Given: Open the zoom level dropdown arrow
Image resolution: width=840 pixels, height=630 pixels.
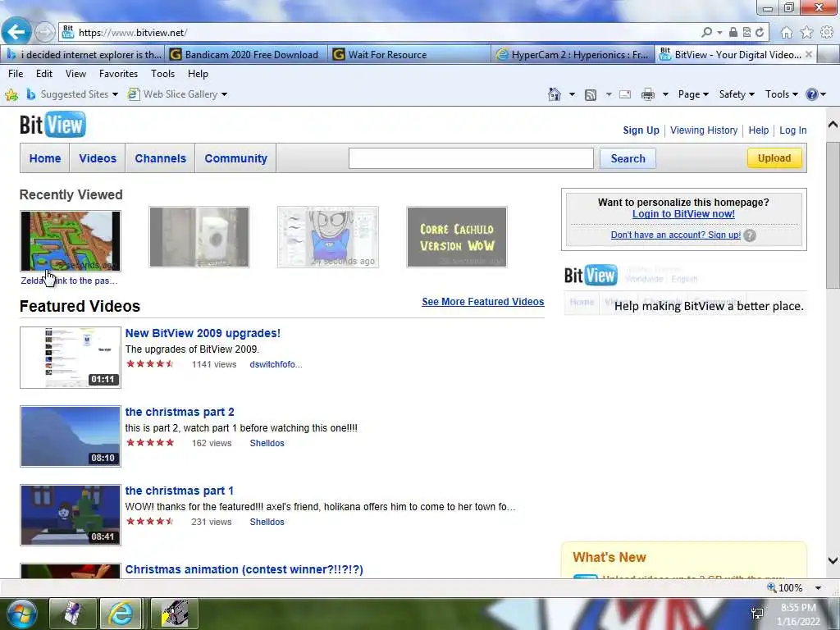Looking at the screenshot, I should 818,588.
